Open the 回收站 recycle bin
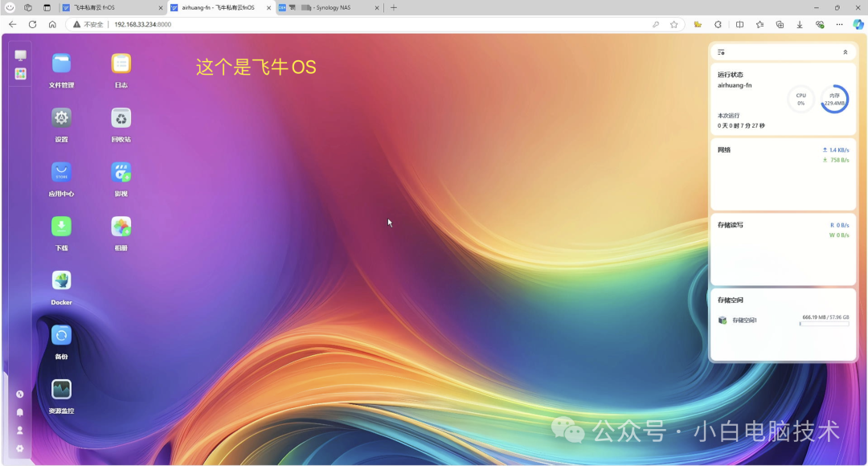The image size is (868, 466). (121, 117)
